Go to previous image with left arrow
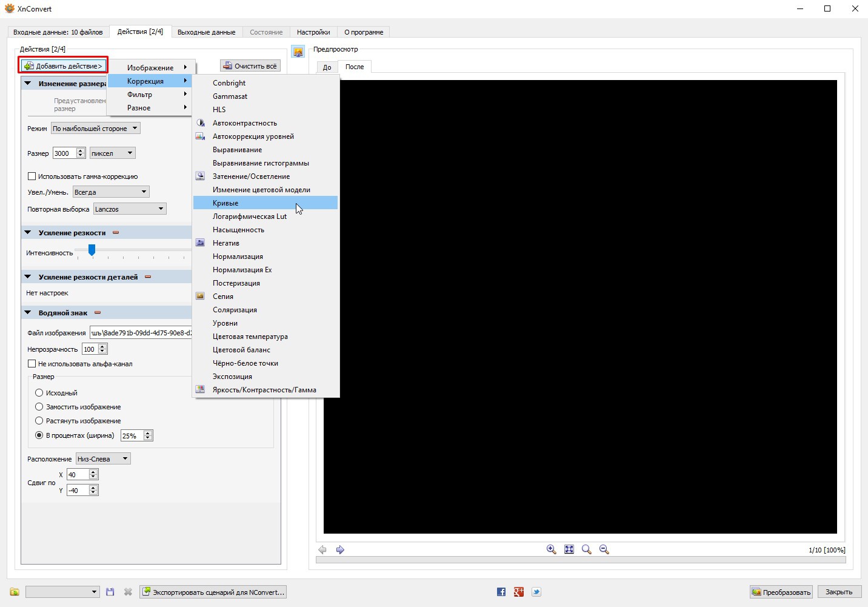 pyautogui.click(x=322, y=549)
